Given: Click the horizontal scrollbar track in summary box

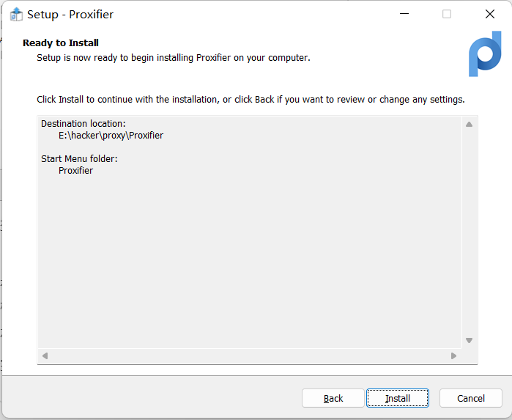Looking at the screenshot, I should pos(249,356).
